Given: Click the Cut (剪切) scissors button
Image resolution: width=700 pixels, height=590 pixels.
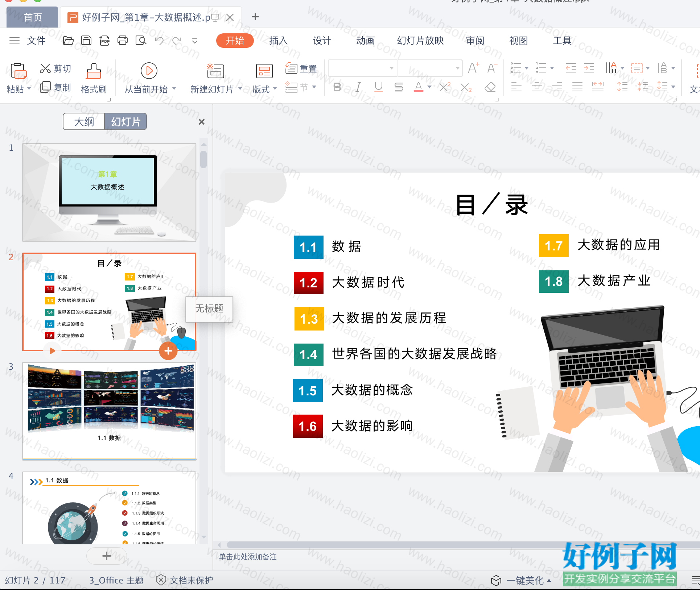Looking at the screenshot, I should point(55,68).
